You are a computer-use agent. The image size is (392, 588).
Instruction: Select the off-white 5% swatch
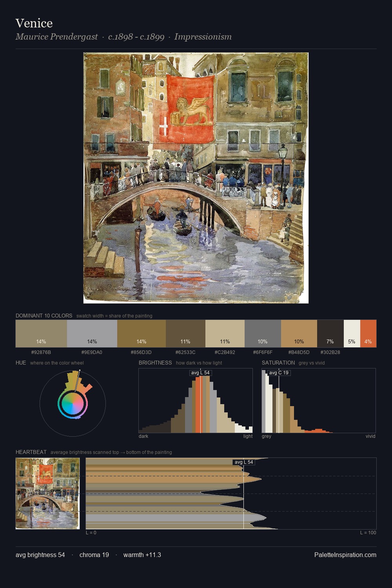click(352, 334)
